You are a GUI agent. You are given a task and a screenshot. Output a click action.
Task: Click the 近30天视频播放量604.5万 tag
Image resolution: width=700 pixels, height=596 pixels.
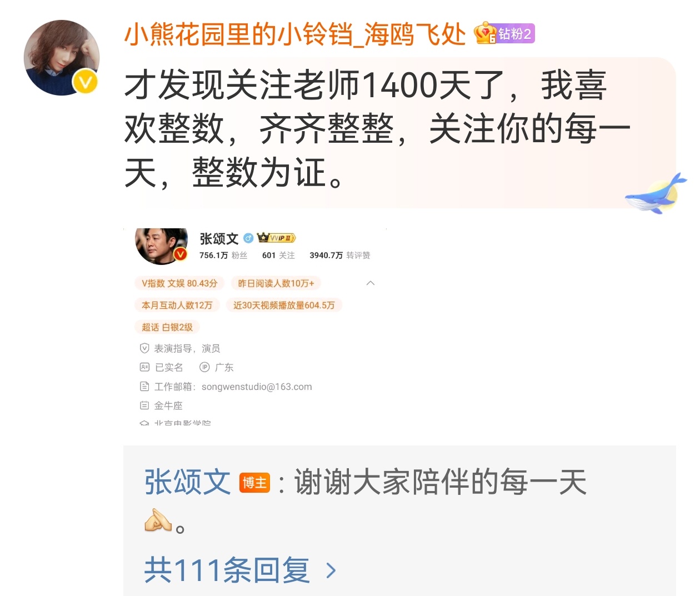point(284,305)
